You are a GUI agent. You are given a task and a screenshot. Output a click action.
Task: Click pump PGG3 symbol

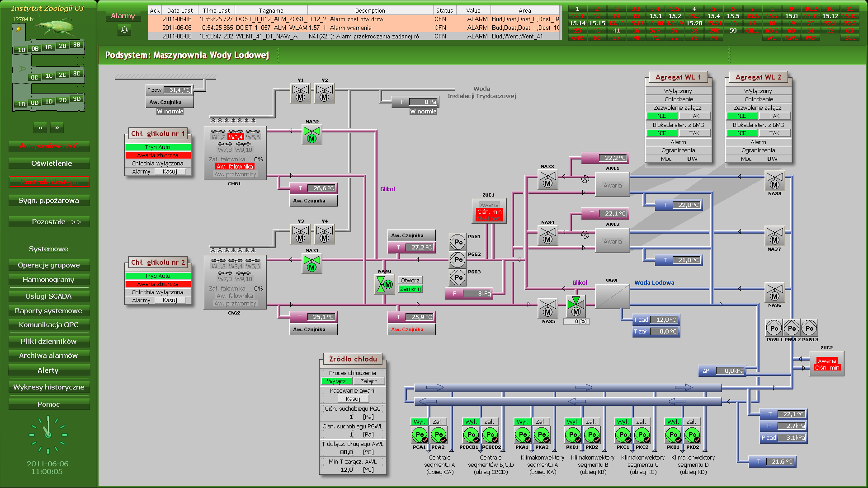point(458,277)
